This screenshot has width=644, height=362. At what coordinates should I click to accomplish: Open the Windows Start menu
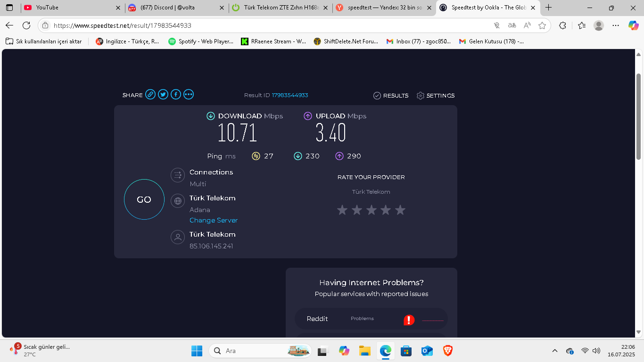click(x=197, y=351)
